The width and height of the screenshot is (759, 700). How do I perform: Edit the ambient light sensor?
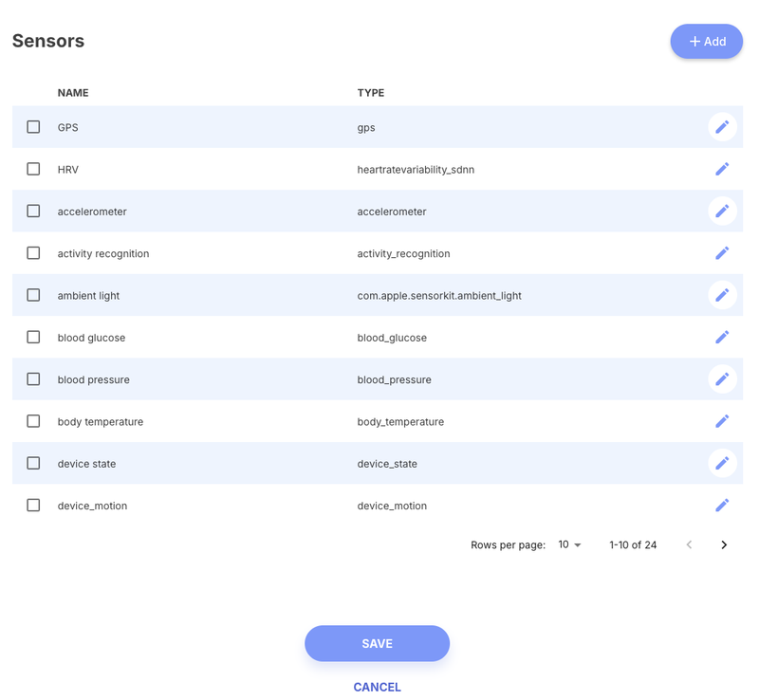(723, 295)
